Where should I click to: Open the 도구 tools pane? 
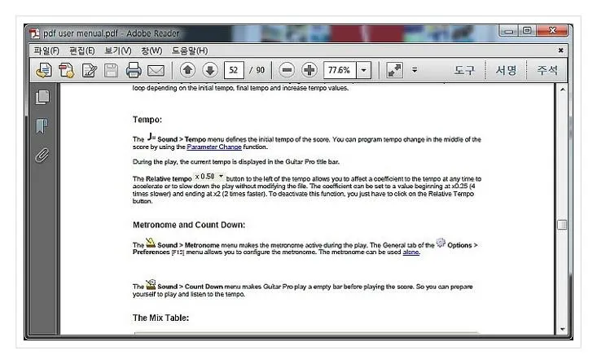464,70
